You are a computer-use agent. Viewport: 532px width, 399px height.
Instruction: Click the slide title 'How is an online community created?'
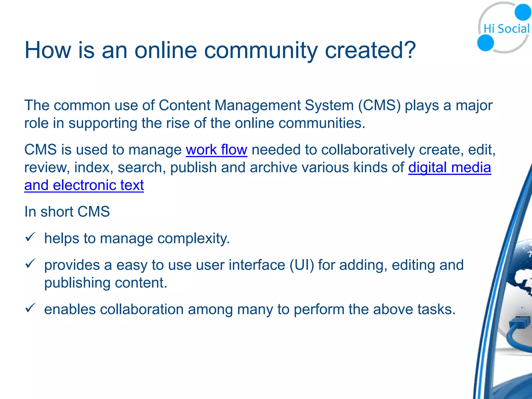point(220,50)
